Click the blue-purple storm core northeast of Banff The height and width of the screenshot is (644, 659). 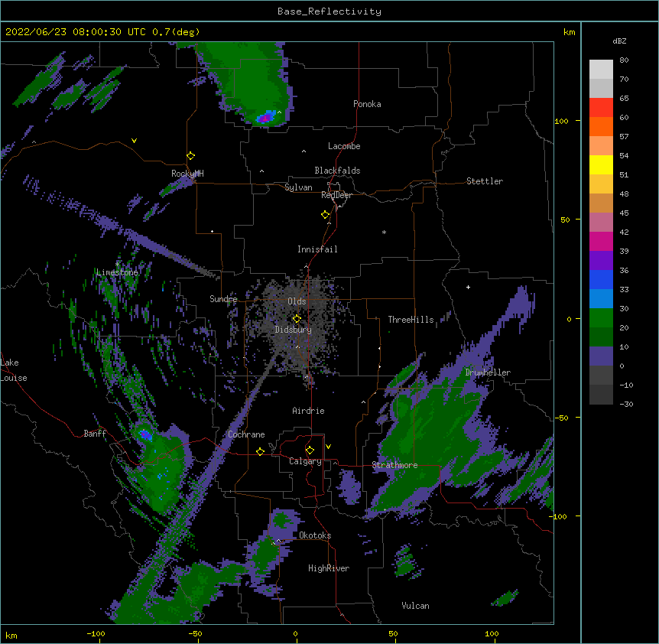[x=145, y=434]
